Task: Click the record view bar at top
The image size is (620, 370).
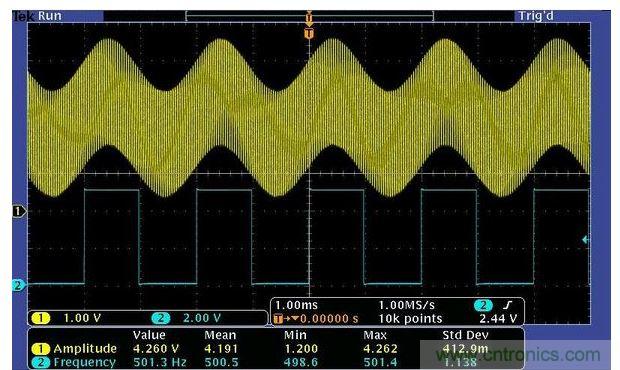Action: click(310, 16)
